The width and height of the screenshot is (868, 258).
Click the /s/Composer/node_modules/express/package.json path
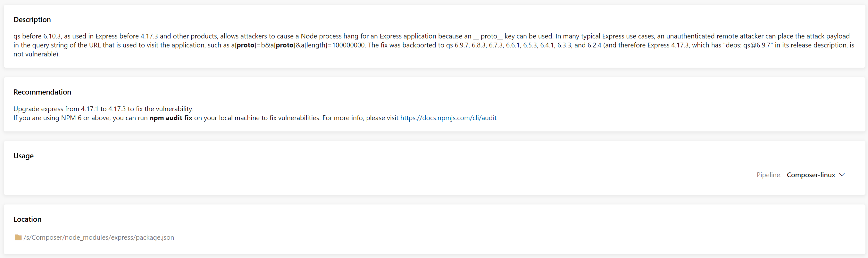[x=99, y=237]
